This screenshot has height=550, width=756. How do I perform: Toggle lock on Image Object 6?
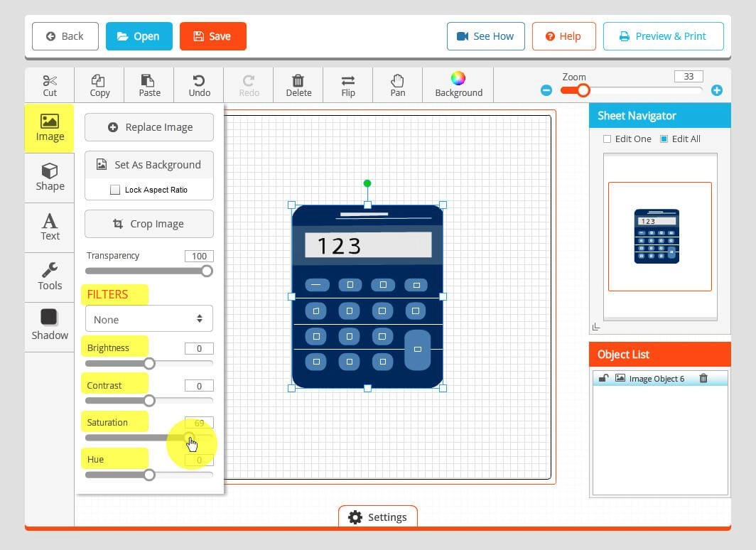(x=603, y=378)
